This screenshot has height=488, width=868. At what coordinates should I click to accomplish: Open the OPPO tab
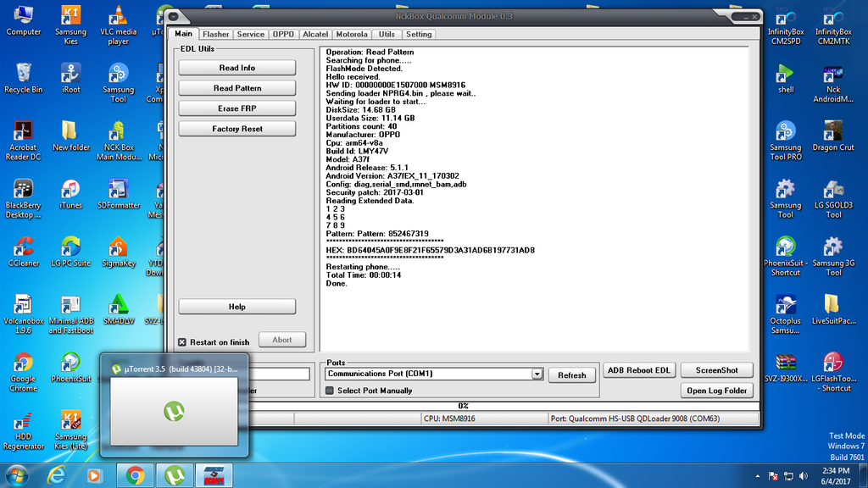coord(283,35)
